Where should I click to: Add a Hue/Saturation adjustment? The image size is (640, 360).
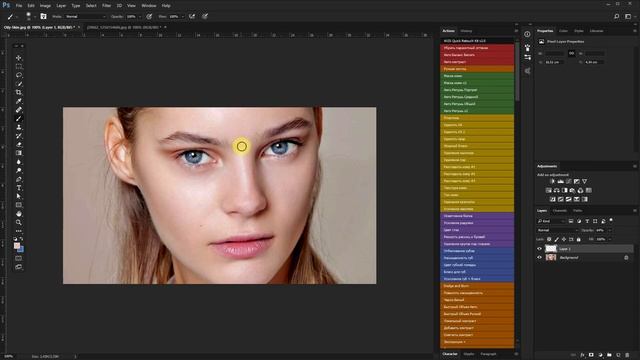[x=549, y=190]
